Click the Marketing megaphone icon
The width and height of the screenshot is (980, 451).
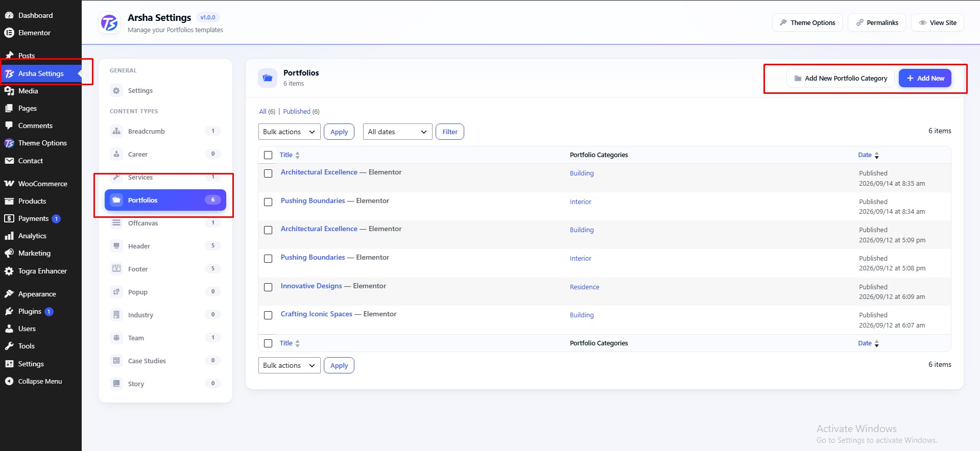9,253
